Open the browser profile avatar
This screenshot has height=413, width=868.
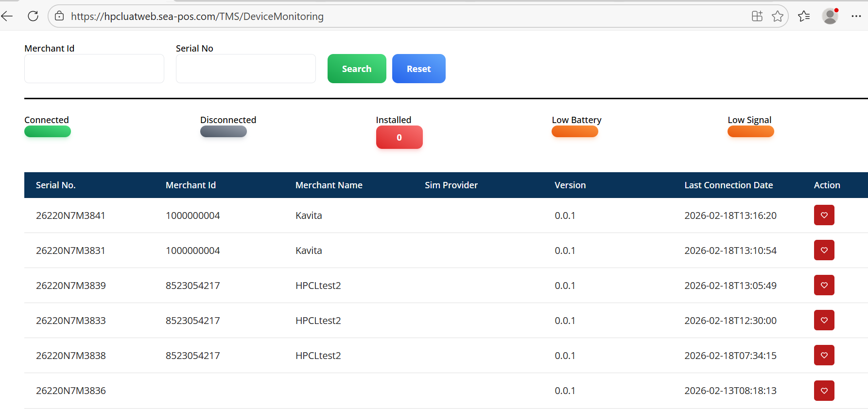pos(830,16)
